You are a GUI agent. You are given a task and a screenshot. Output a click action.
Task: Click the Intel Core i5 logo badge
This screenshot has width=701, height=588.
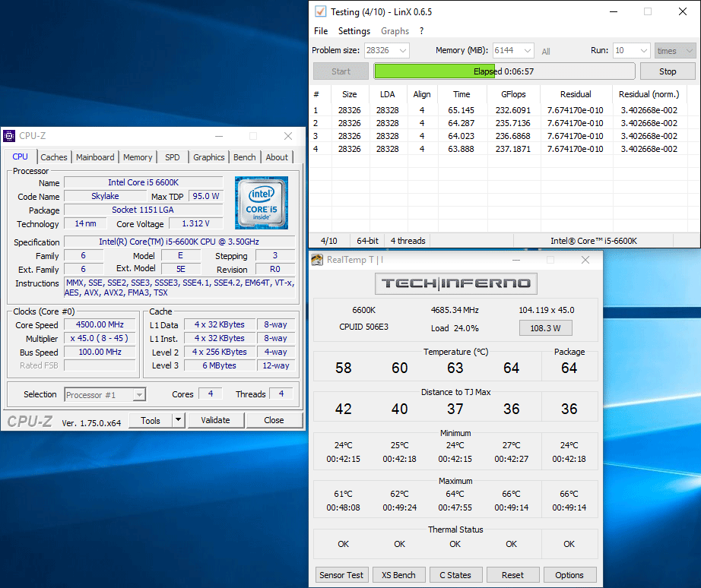pyautogui.click(x=262, y=203)
